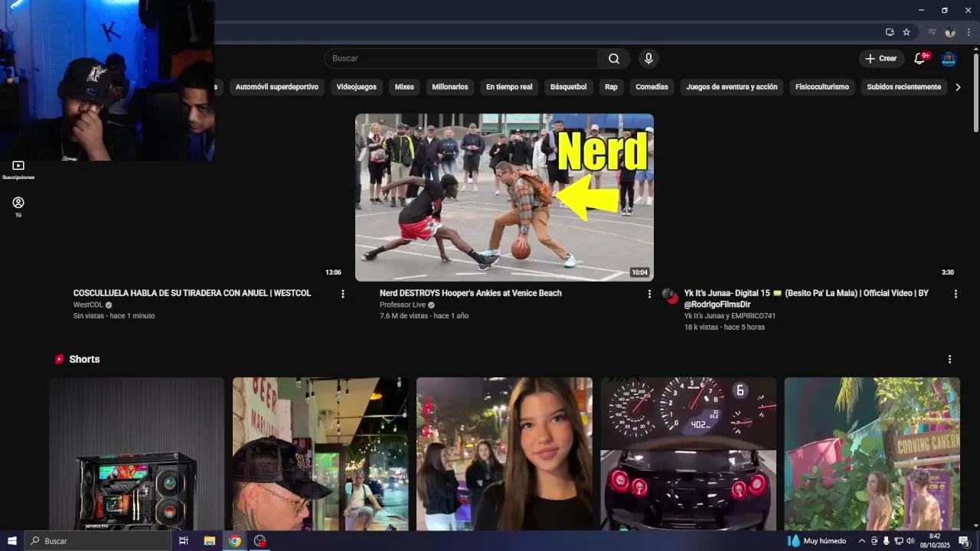
Task: Open Suscripciones in the sidebar
Action: click(x=18, y=170)
